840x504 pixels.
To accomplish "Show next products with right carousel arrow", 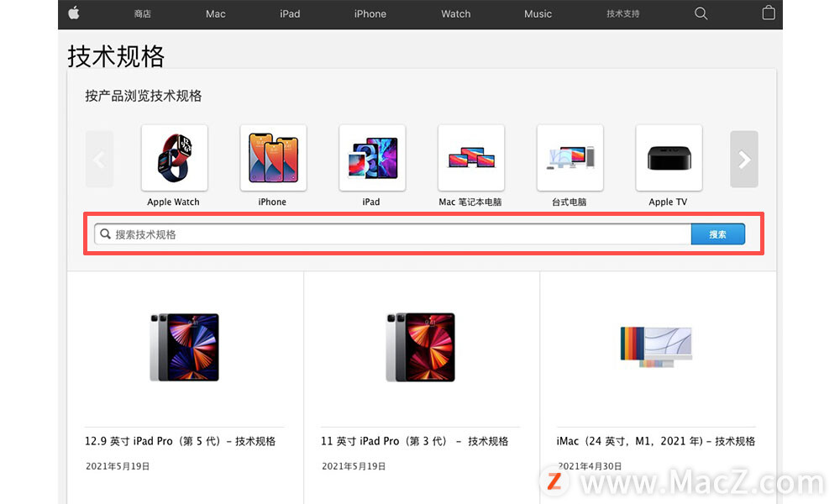I will tap(744, 159).
